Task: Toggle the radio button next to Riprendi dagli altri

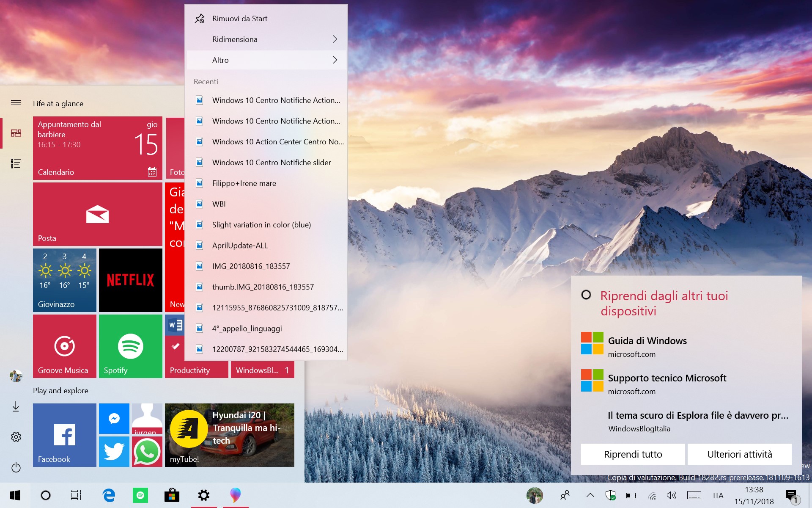Action: click(585, 294)
